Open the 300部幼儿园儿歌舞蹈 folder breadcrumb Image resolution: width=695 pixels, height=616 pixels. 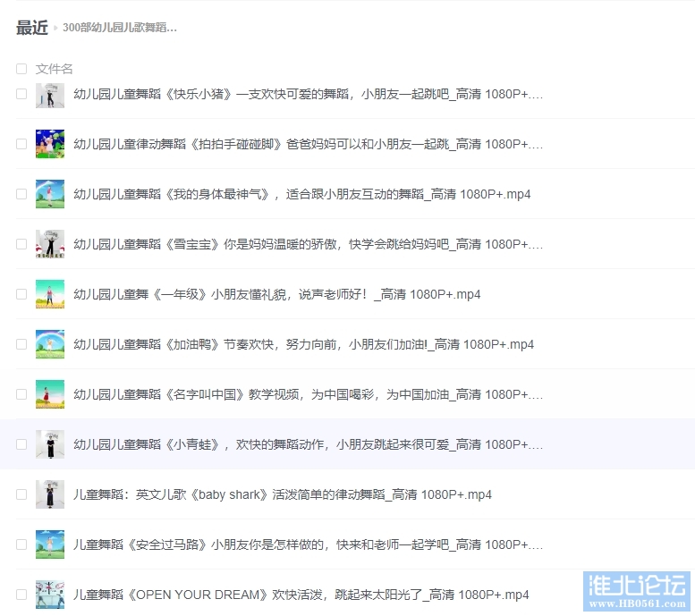click(120, 28)
